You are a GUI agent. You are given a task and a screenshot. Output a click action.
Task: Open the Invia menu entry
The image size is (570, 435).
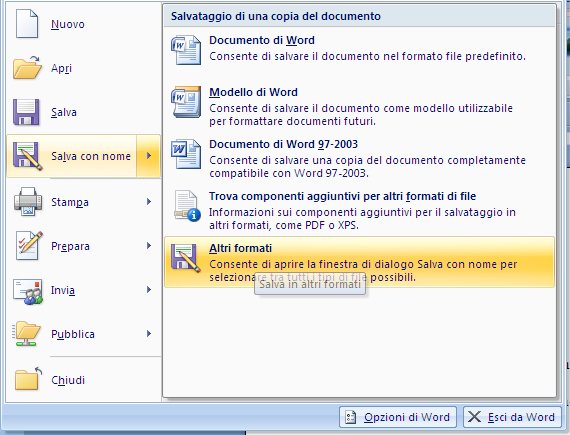84,290
